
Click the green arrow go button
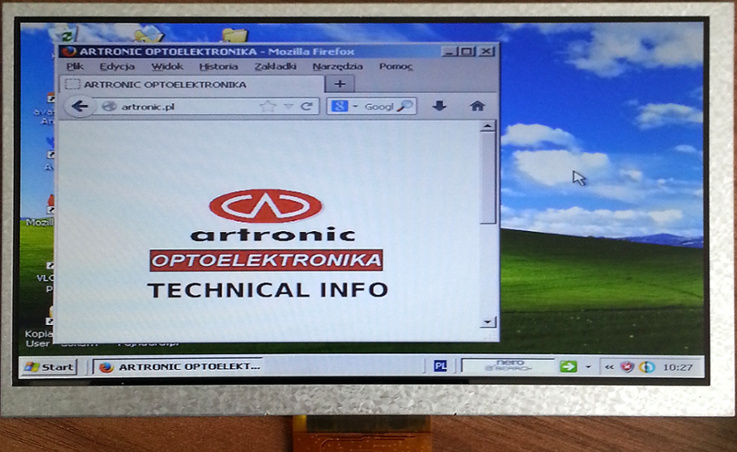coord(568,366)
